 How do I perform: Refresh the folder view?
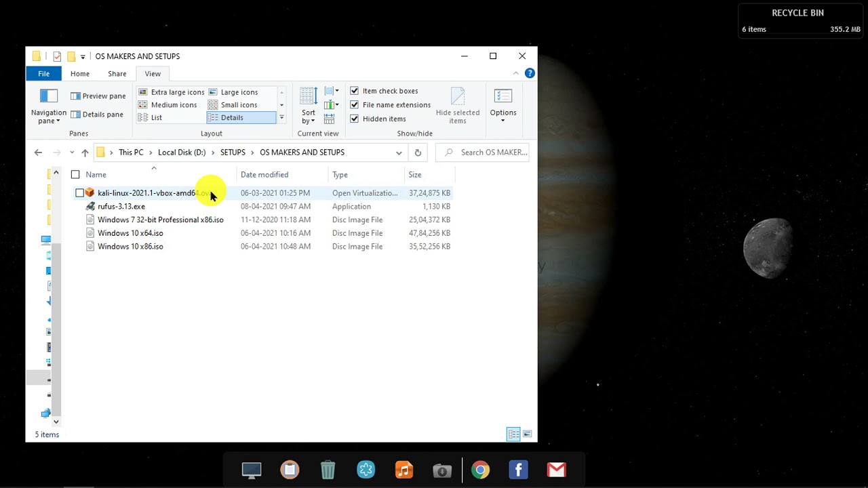pyautogui.click(x=418, y=152)
